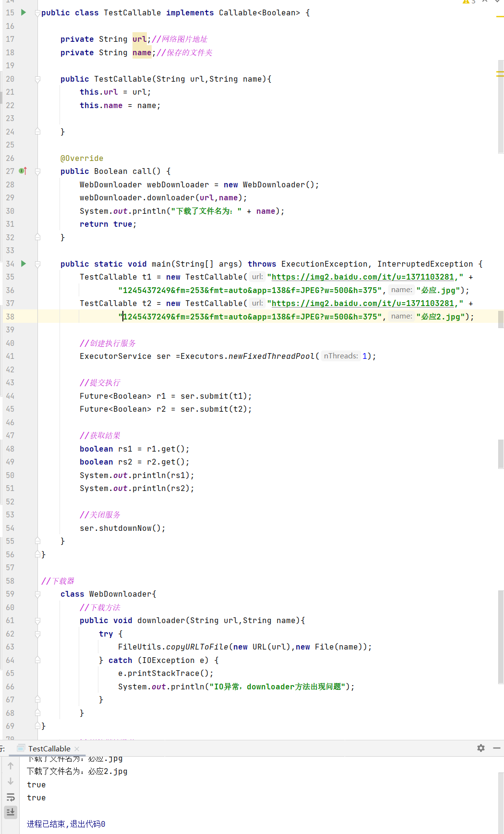
Task: Click the nThreads: parameter hint on line 41
Action: pyautogui.click(x=341, y=356)
